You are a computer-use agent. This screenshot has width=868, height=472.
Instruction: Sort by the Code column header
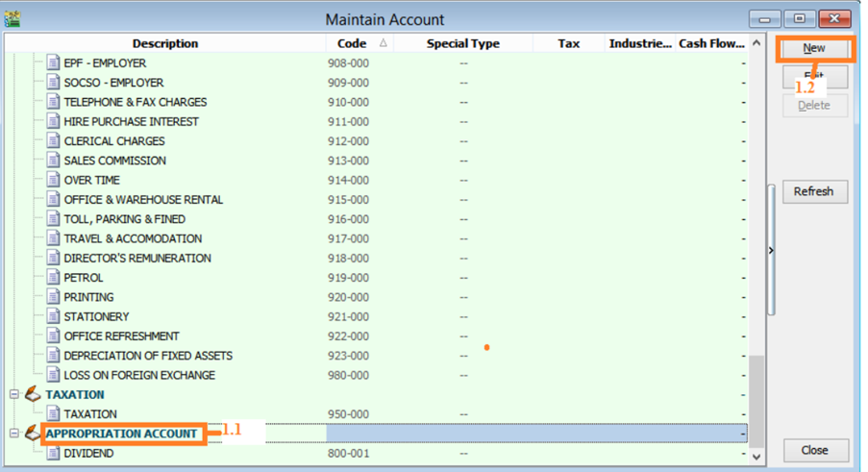tap(353, 43)
